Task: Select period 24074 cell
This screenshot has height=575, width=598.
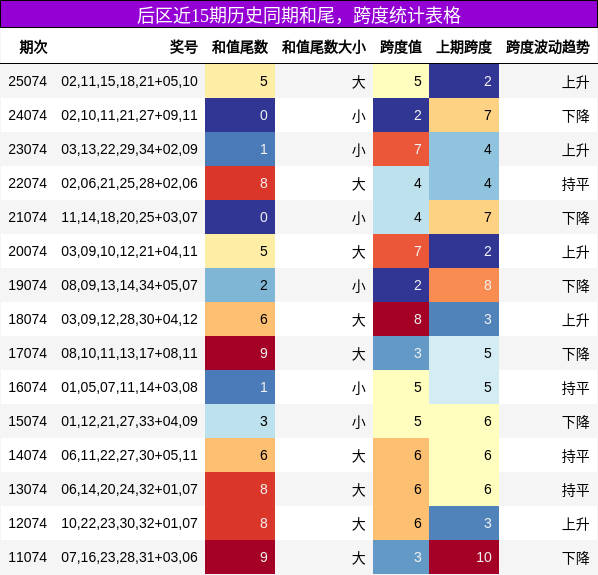Action: point(27,115)
